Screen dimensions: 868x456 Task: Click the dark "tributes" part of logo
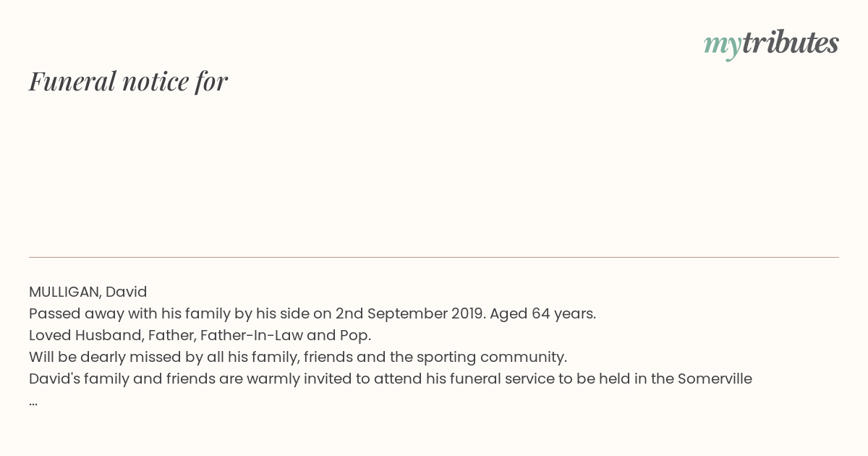(x=791, y=43)
